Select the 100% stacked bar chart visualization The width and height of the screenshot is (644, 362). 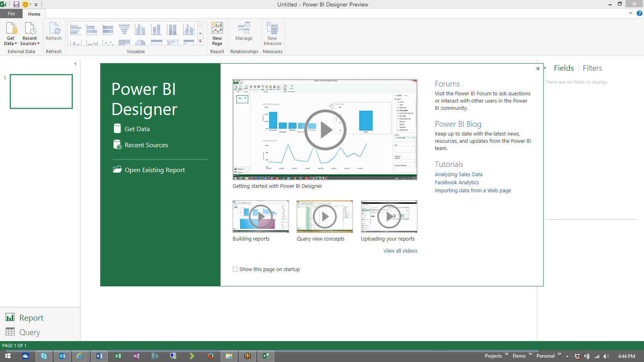point(108,29)
